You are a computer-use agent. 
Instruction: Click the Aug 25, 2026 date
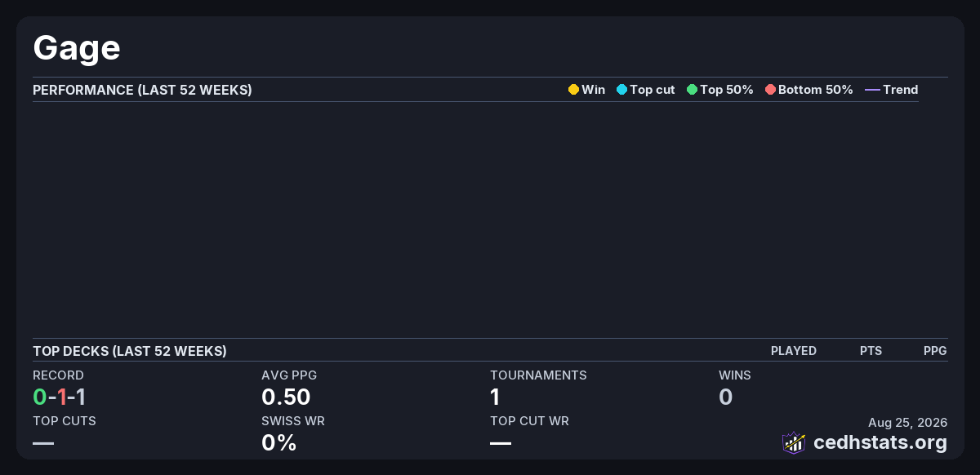[x=908, y=423]
